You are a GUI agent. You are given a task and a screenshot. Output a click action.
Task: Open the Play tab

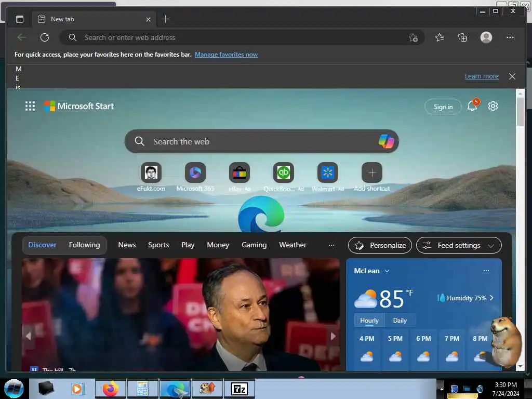[188, 245]
